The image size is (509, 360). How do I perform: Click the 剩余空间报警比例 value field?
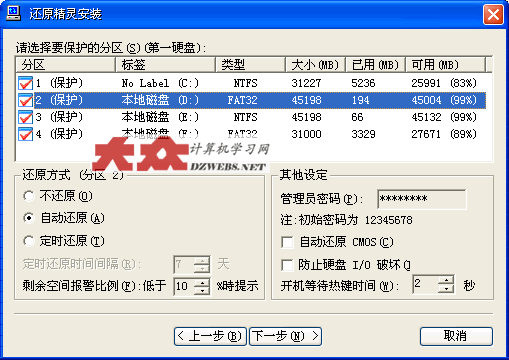pos(184,286)
